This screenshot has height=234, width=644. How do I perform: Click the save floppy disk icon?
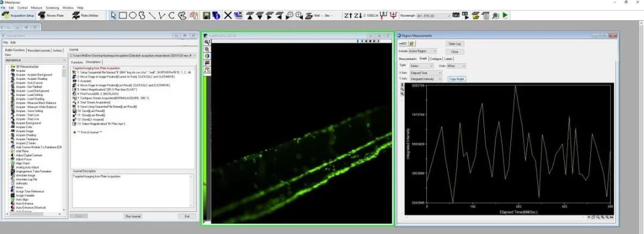click(206, 15)
